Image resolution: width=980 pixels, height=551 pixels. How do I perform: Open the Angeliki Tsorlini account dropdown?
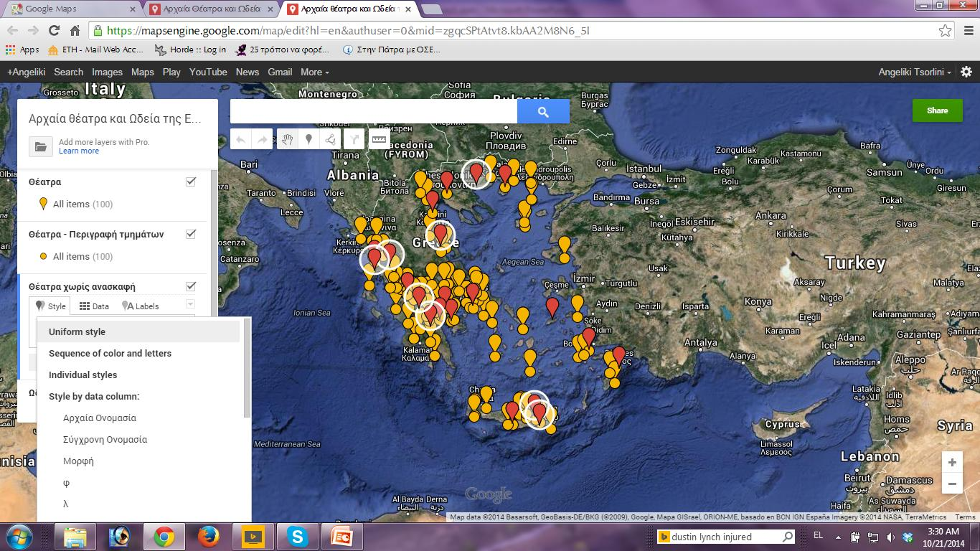coord(915,72)
